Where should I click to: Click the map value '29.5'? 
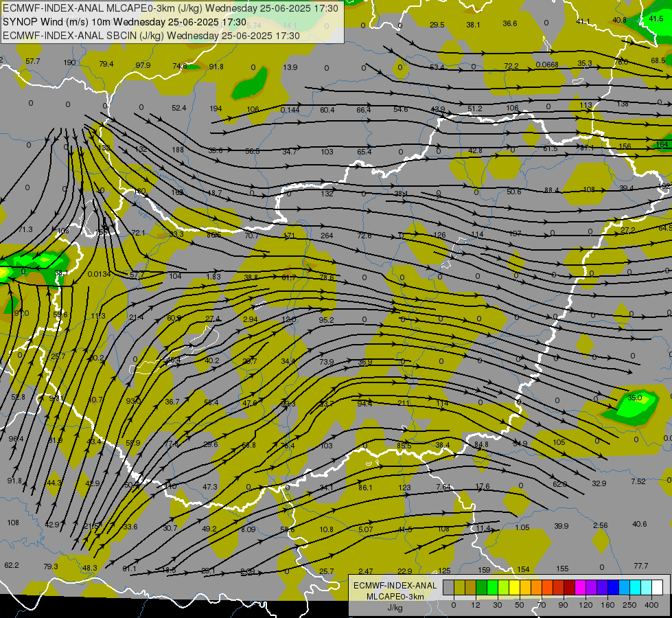coord(437,25)
